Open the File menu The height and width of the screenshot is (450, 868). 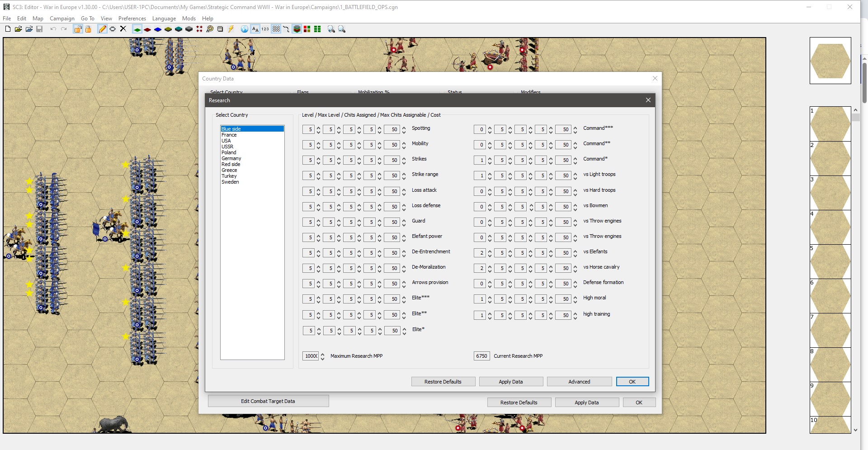7,19
